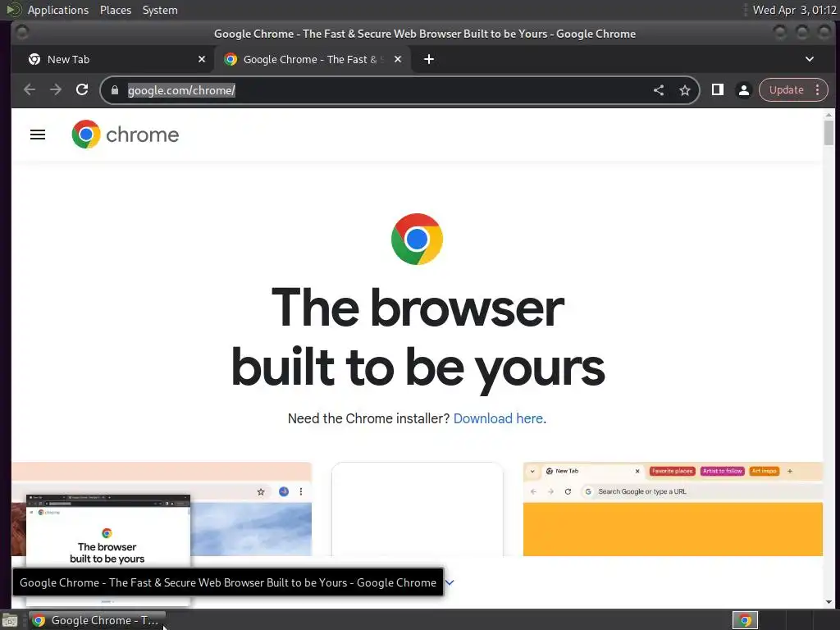Click the Art inspo tab chip

coord(764,471)
